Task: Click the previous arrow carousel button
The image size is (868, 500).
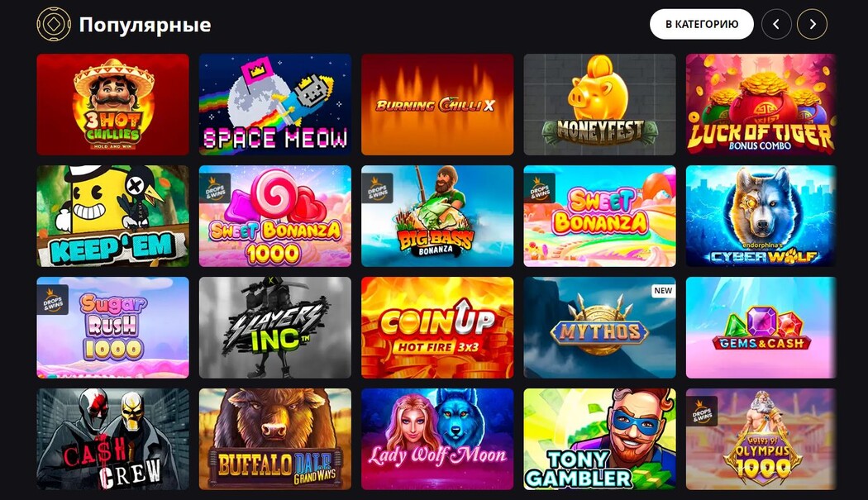Action: pos(776,24)
